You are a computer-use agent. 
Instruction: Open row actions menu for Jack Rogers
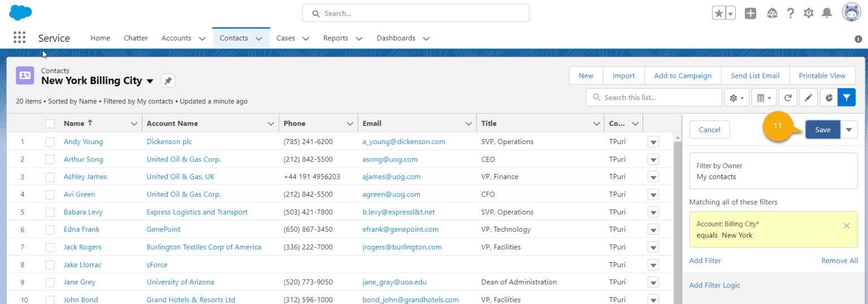(x=653, y=247)
